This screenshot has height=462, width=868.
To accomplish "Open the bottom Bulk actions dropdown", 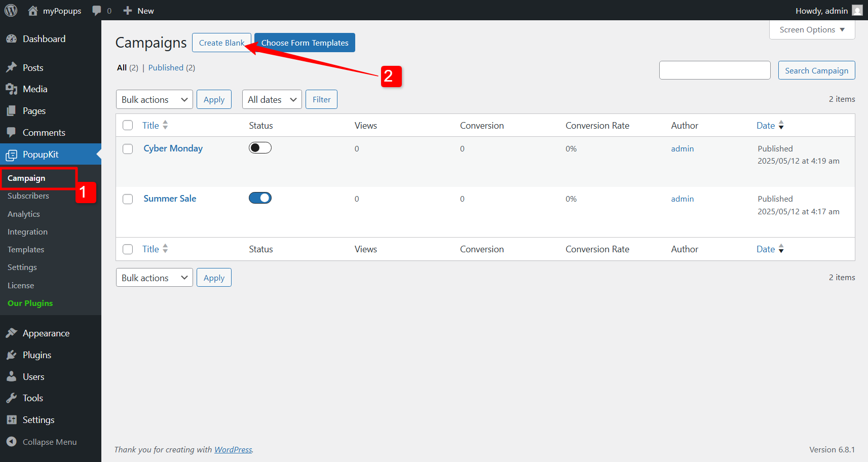I will (155, 278).
